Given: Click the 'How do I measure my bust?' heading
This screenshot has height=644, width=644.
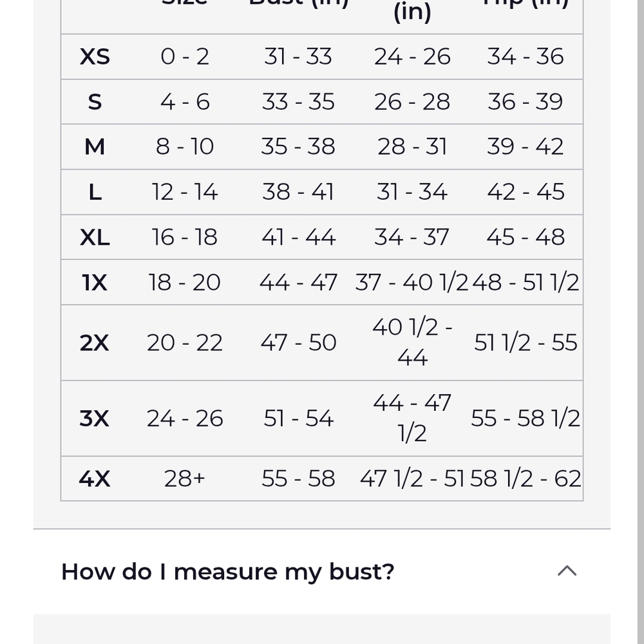Looking at the screenshot, I should click(x=227, y=572).
